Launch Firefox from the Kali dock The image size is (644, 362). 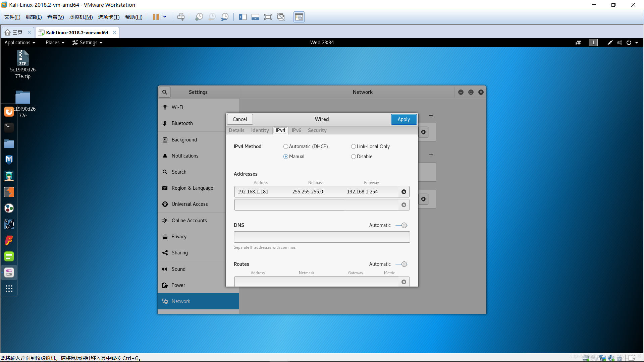click(9, 111)
